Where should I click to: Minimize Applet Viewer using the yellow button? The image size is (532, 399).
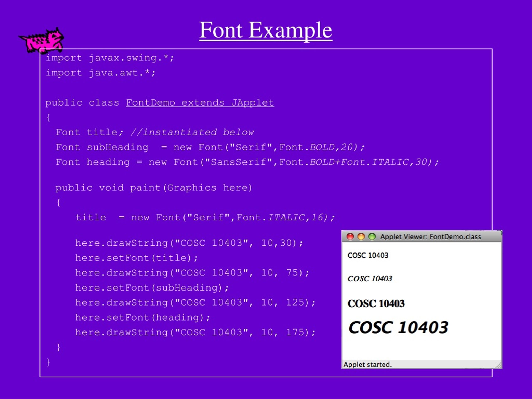(x=361, y=237)
